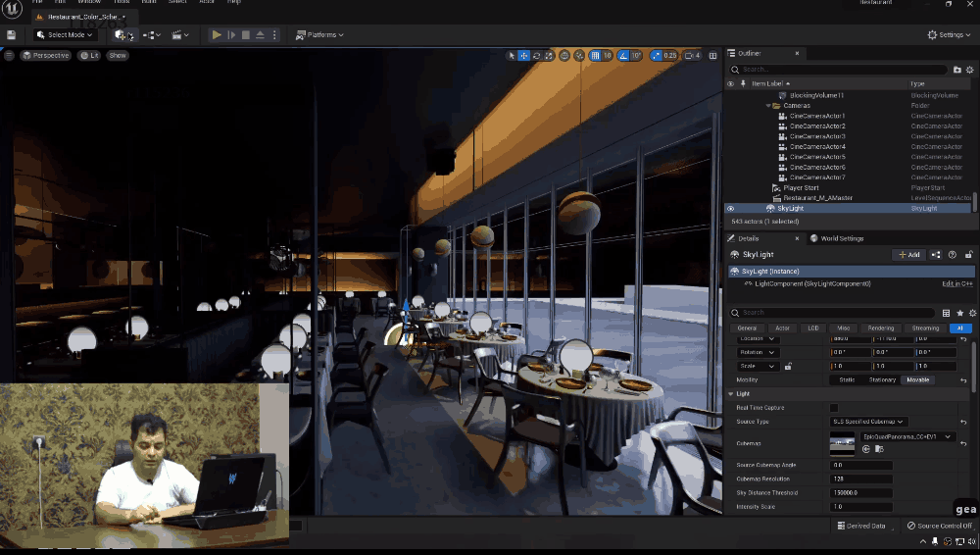Enable the Real Time Capture checkbox
This screenshot has height=555, width=980.
click(x=834, y=408)
